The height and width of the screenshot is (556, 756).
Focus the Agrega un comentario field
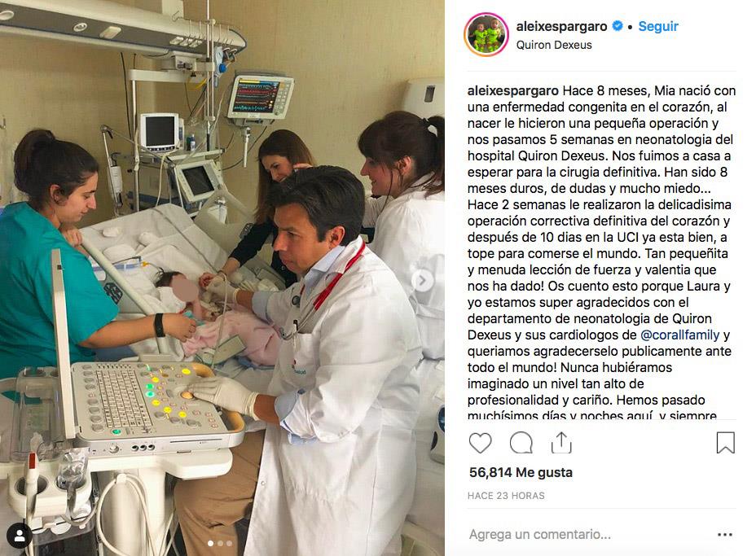click(x=591, y=534)
